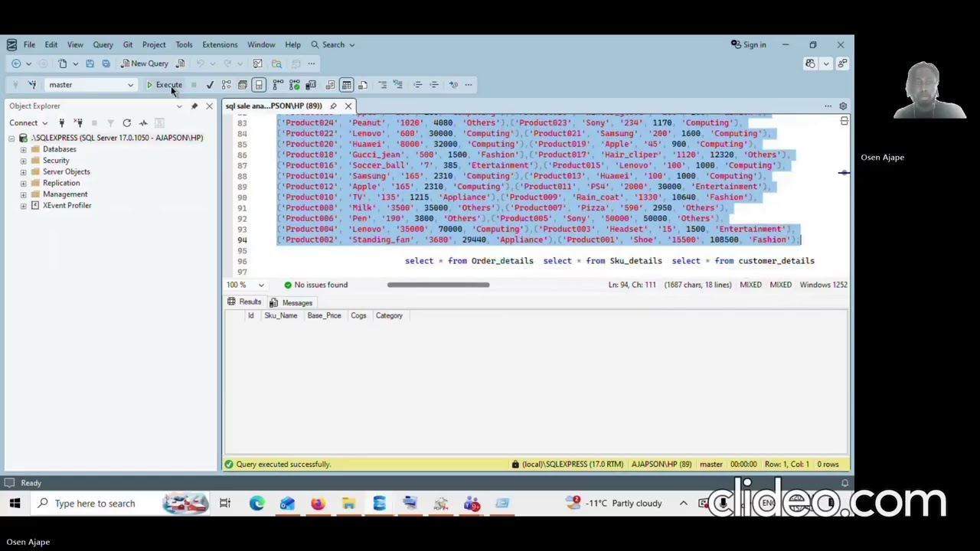This screenshot has width=980, height=551.
Task: Click the Execute query button
Action: 165,85
